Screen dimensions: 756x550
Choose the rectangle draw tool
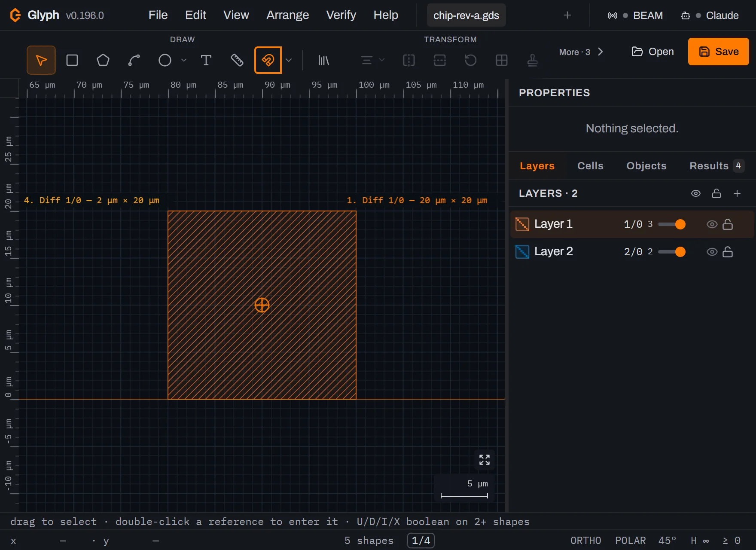pyautogui.click(x=72, y=60)
